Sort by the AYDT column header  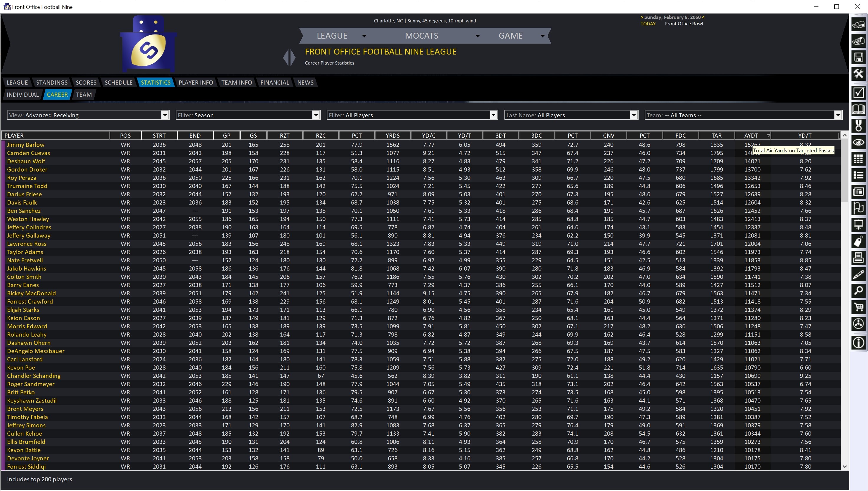pyautogui.click(x=752, y=135)
